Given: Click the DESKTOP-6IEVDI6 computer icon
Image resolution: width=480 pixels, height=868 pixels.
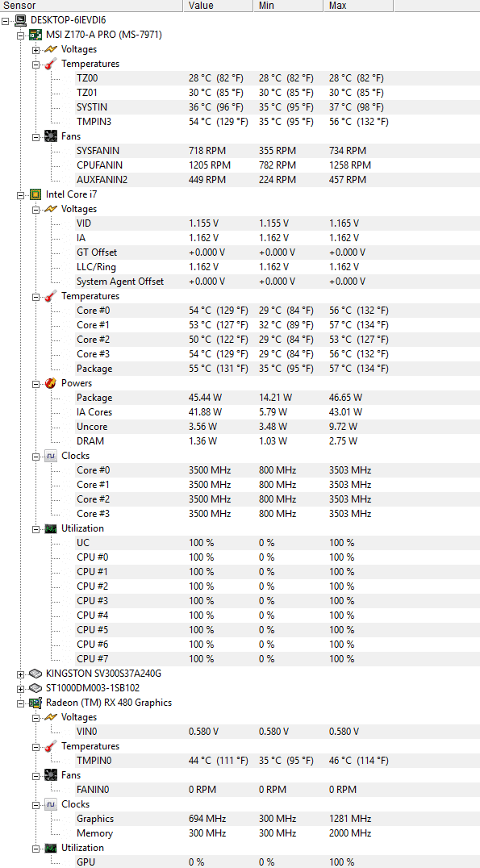Looking at the screenshot, I should (20, 20).
